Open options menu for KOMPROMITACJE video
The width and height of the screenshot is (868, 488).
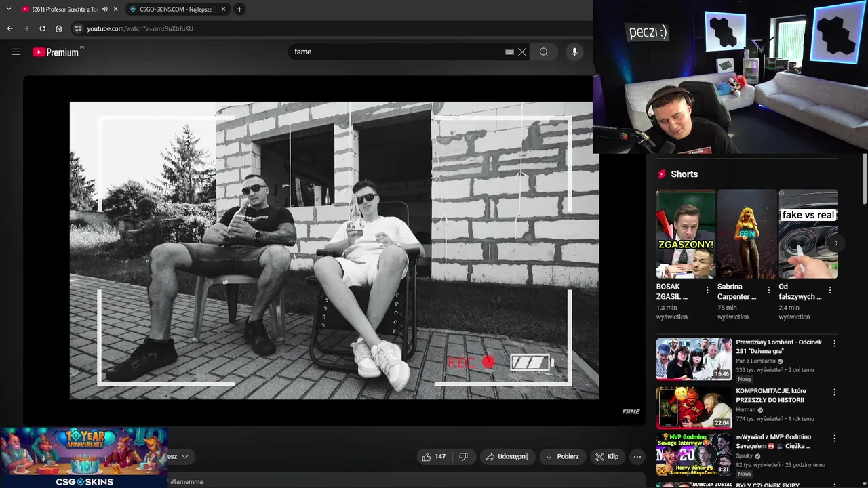tap(834, 392)
